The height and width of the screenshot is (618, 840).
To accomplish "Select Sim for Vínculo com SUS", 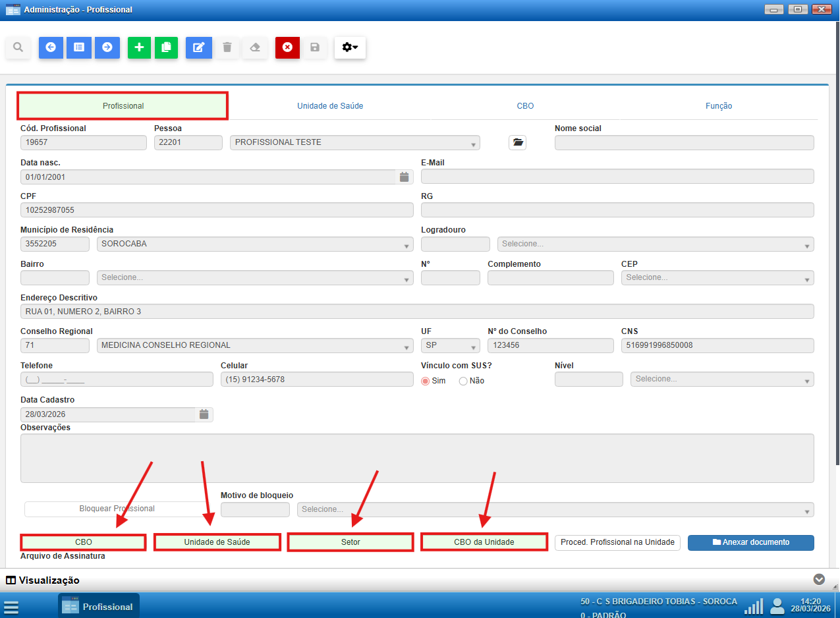I will pos(426,381).
